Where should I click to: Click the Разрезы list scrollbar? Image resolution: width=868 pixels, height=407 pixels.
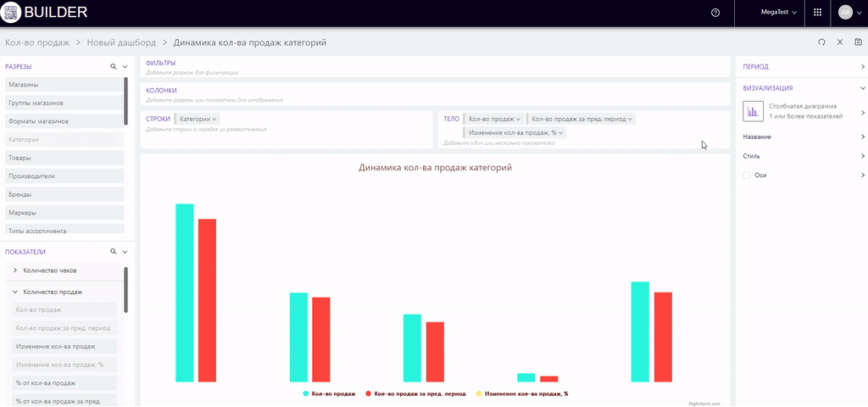click(126, 102)
